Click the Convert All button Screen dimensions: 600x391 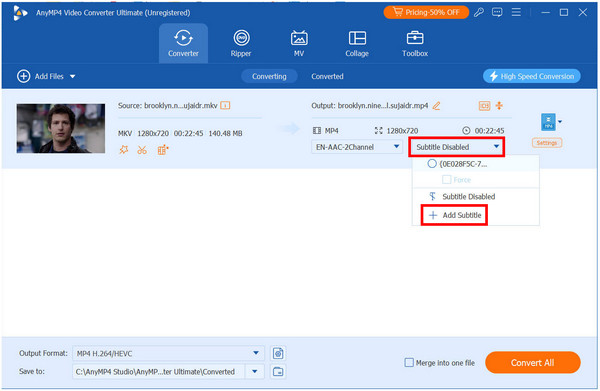[533, 362]
